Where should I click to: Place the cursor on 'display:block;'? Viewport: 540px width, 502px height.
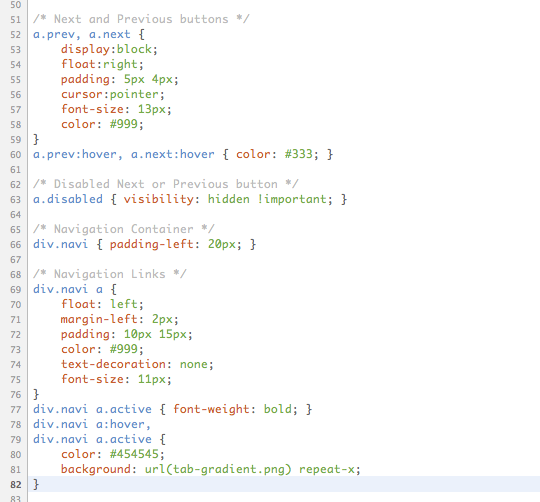[109, 49]
